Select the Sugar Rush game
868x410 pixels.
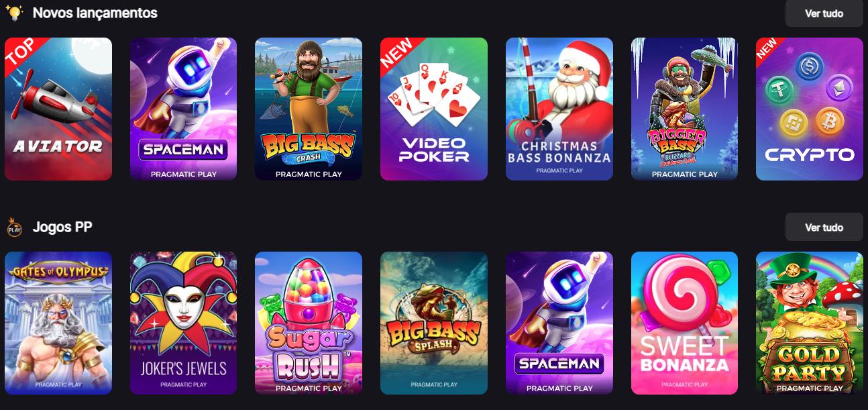tap(309, 323)
